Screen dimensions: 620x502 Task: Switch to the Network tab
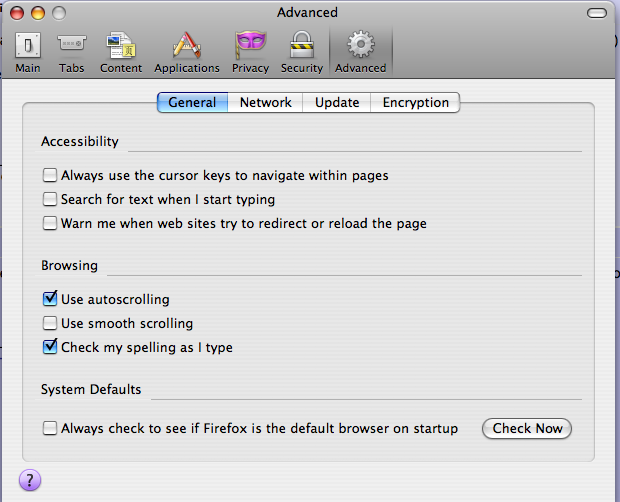point(265,102)
